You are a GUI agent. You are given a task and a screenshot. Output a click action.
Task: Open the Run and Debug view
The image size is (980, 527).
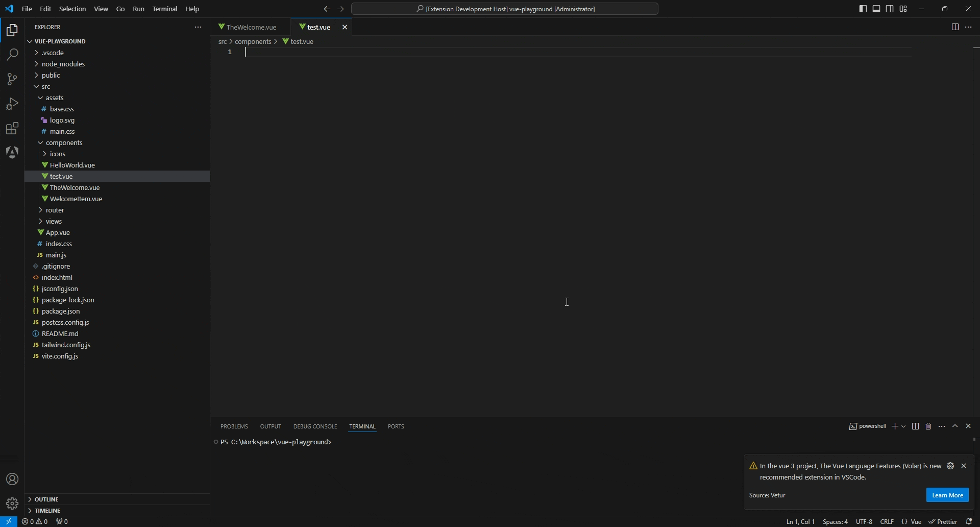[x=12, y=104]
